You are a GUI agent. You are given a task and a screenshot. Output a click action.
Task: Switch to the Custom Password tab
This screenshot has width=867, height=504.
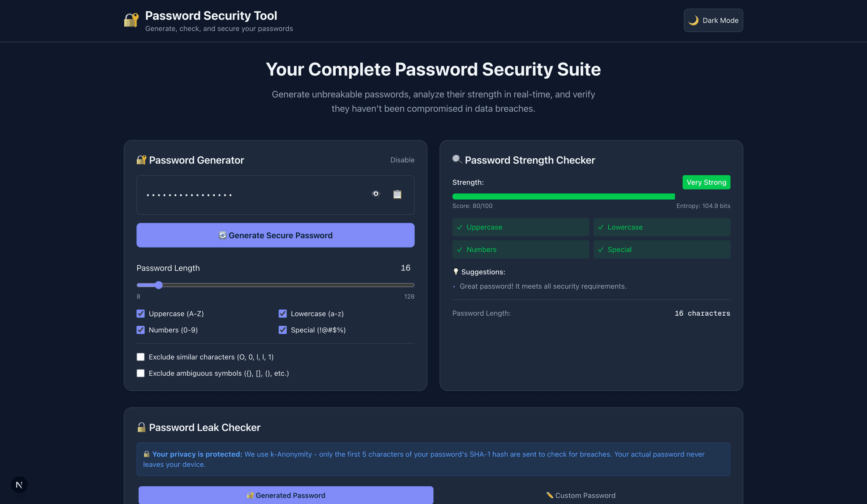point(580,495)
